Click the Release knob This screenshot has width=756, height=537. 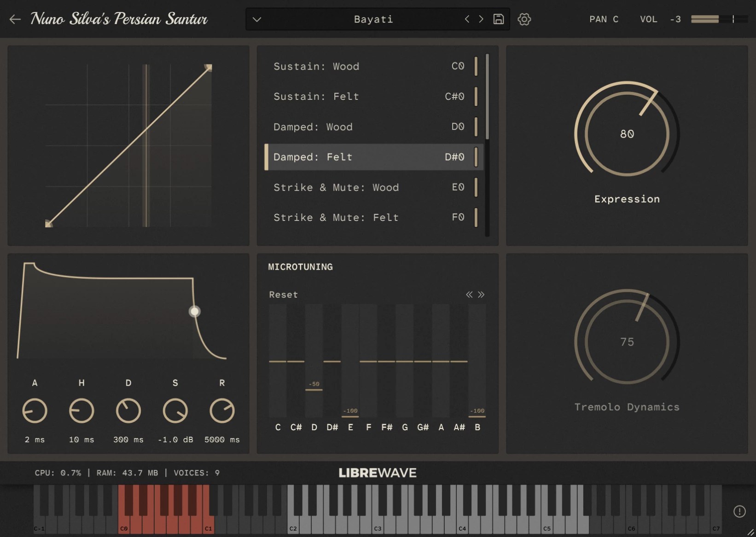click(x=222, y=411)
